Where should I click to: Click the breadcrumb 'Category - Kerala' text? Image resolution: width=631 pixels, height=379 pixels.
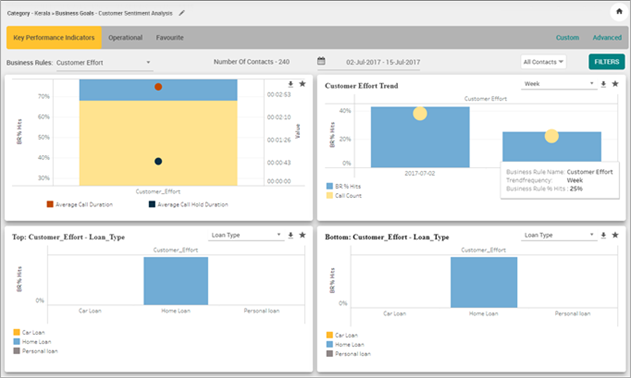tap(29, 13)
